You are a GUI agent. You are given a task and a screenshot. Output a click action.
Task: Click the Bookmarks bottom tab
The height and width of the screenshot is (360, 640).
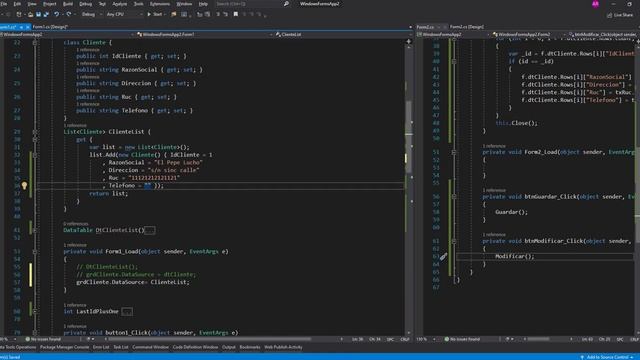250,347
